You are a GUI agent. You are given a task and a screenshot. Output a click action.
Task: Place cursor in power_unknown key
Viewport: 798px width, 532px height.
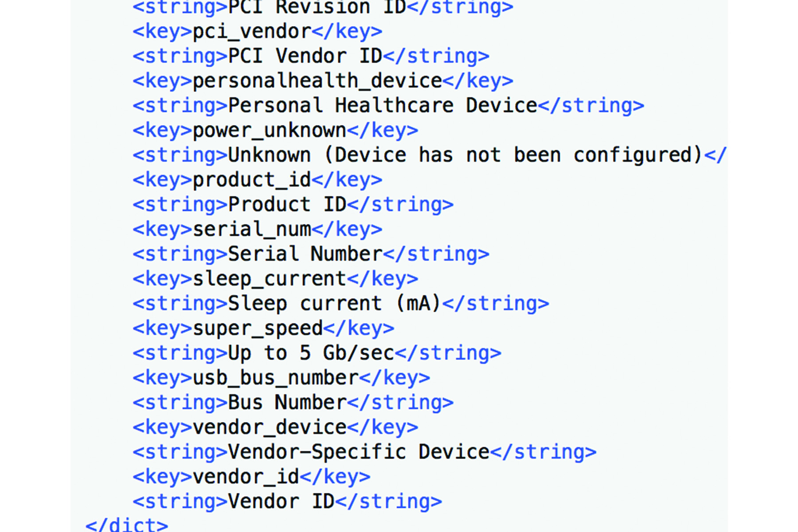(x=269, y=131)
